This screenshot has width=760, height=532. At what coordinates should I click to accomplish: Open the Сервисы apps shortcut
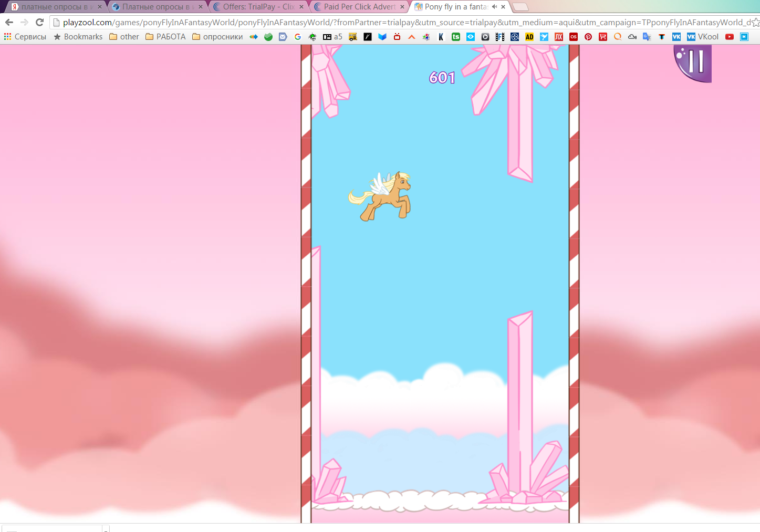(x=25, y=37)
